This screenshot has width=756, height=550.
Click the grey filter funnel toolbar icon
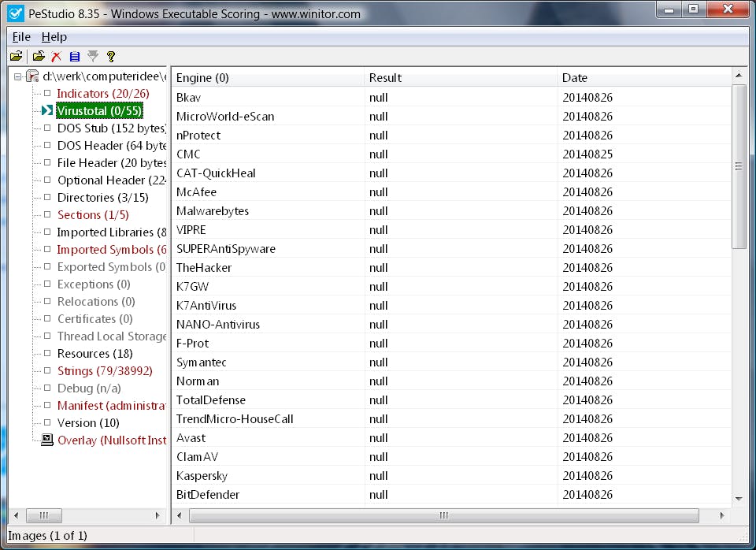(x=93, y=57)
